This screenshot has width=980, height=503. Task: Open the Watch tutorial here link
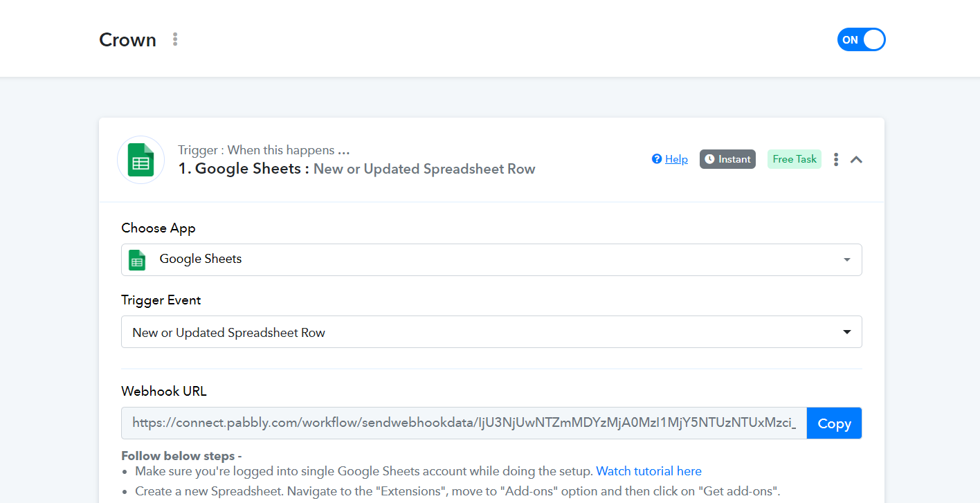648,471
